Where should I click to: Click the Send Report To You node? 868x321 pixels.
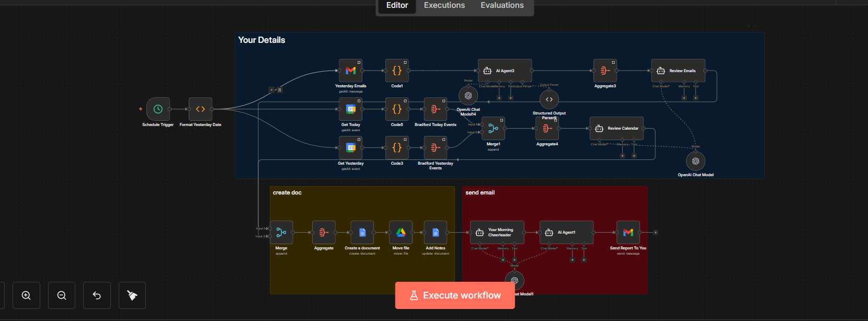point(628,233)
